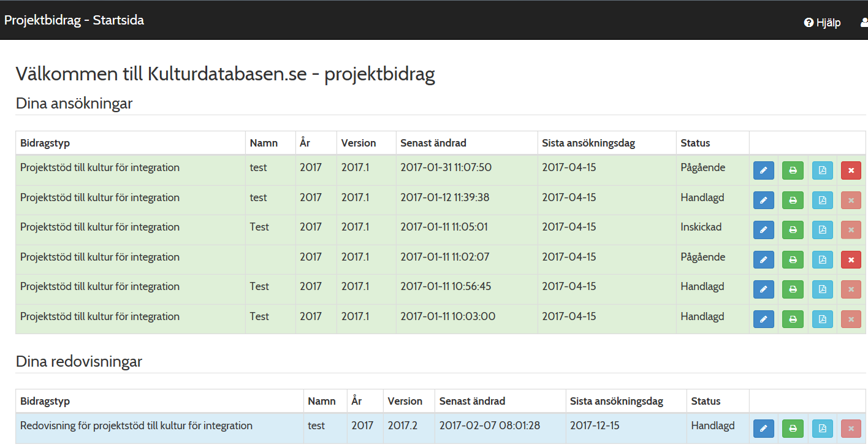Click delete icon in the Redovisning row
The image size is (868, 447).
pyautogui.click(x=851, y=429)
